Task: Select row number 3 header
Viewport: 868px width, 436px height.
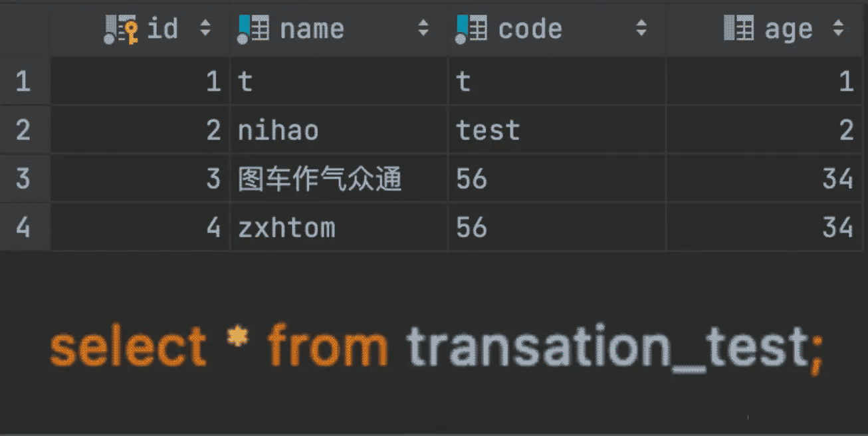Action: 23,178
